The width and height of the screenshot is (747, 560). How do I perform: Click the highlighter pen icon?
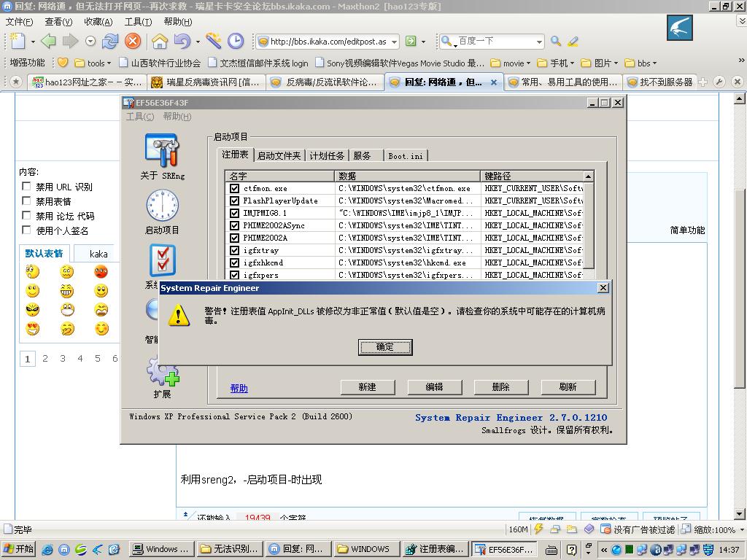point(573,42)
